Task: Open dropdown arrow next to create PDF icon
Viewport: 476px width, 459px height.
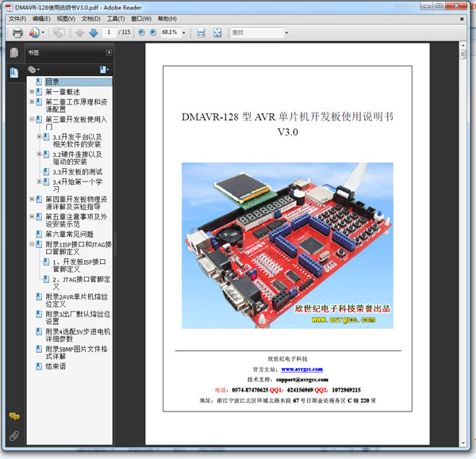Action: pyautogui.click(x=43, y=33)
